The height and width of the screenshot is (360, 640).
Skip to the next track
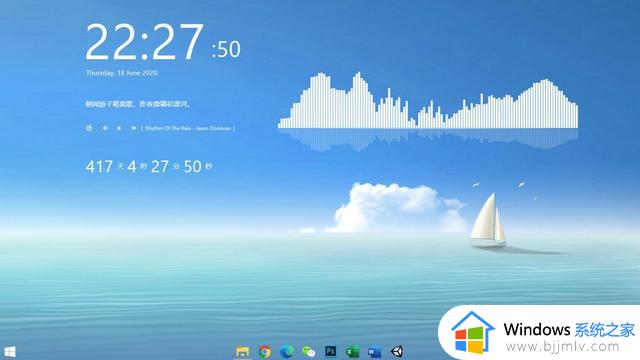[133, 128]
